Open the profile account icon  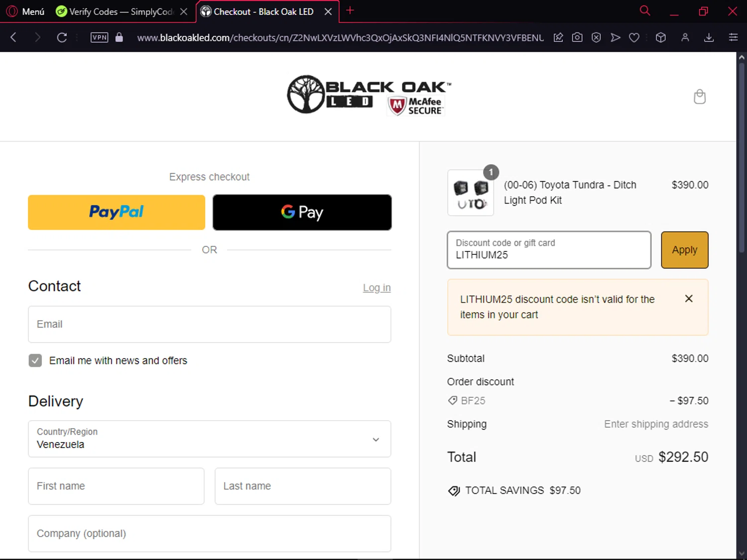685,37
